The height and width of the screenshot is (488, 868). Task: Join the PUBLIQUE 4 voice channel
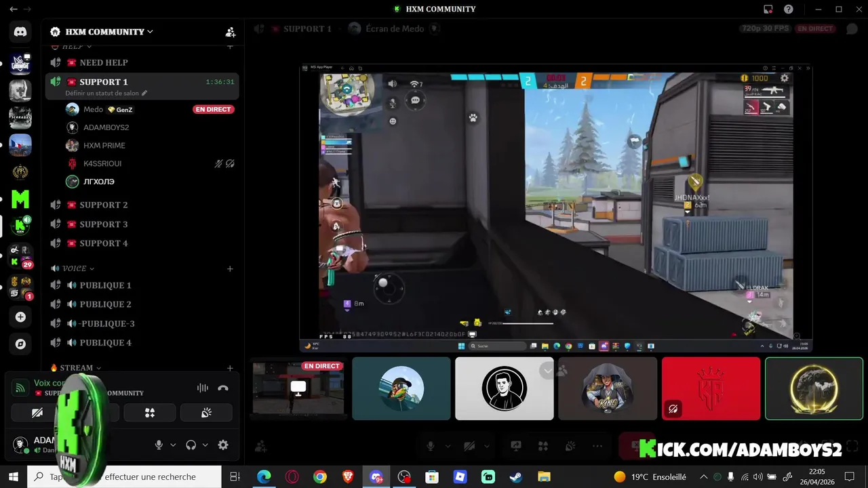click(x=141, y=343)
